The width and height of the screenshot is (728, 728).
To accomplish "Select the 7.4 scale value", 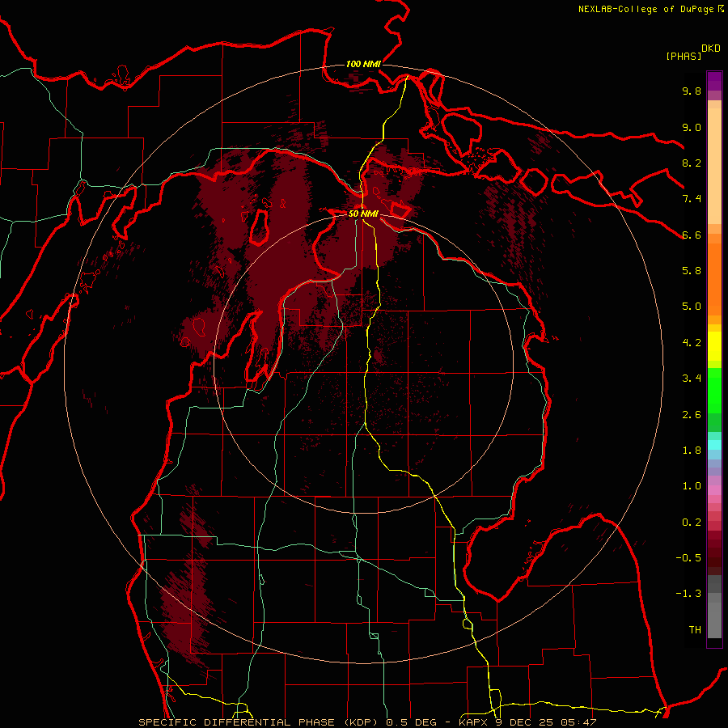I will [692, 199].
